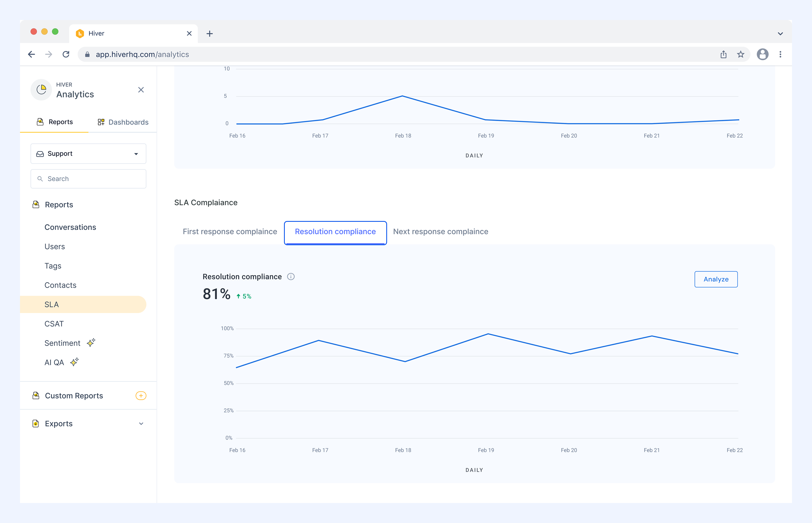Select the First response complaince tab
Viewport: 812px width, 523px height.
(x=230, y=231)
